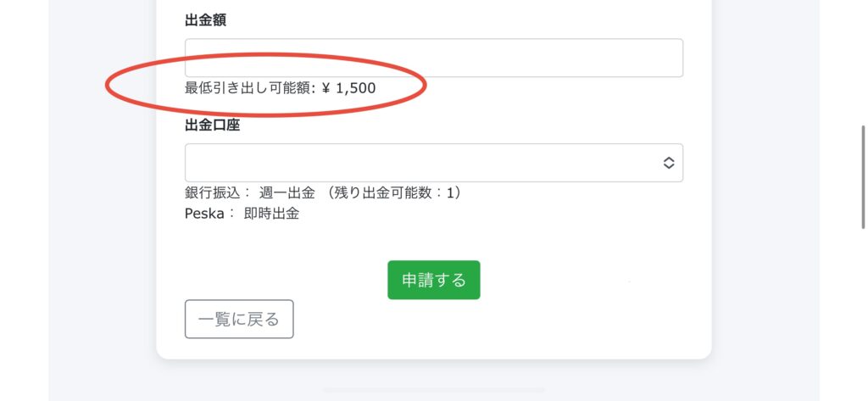Image resolution: width=868 pixels, height=401 pixels.
Task: Click the 出金額 field label
Action: [205, 20]
